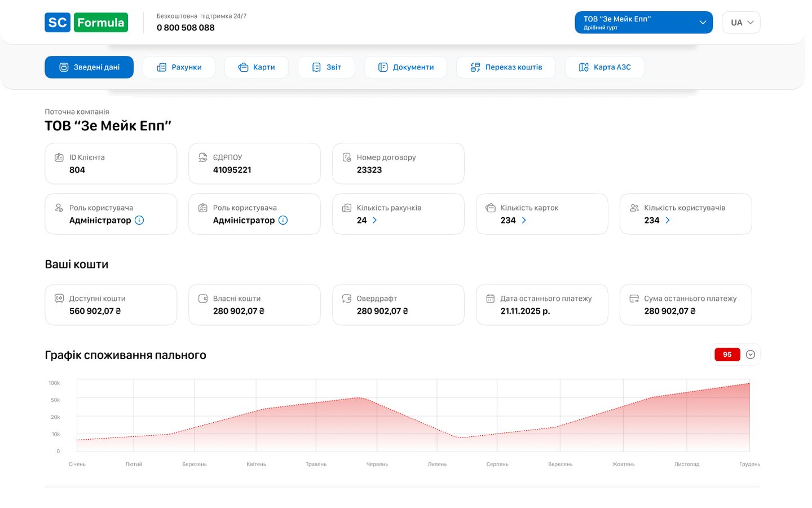
Task: Open the Карта АЗС tab
Action: point(604,67)
